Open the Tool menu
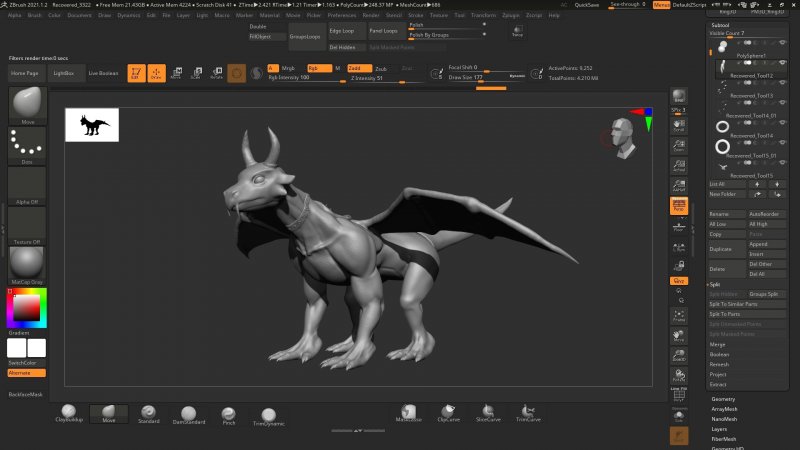The height and width of the screenshot is (450, 800). 459,15
